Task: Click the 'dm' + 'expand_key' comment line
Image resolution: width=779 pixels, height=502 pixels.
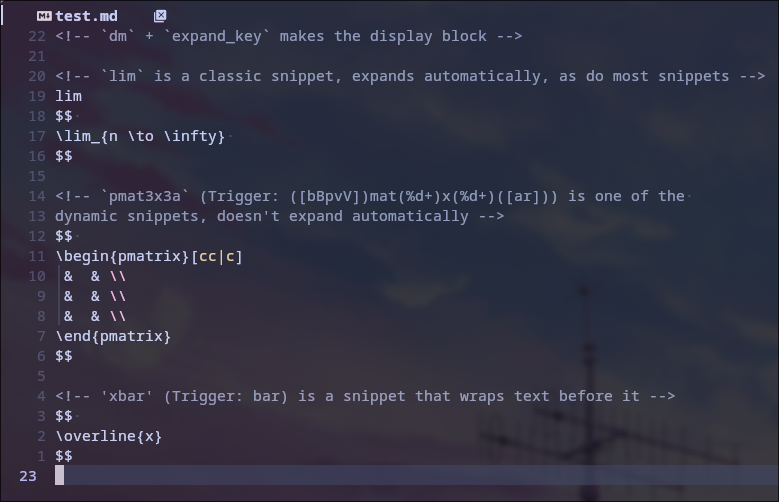Action: click(x=288, y=36)
